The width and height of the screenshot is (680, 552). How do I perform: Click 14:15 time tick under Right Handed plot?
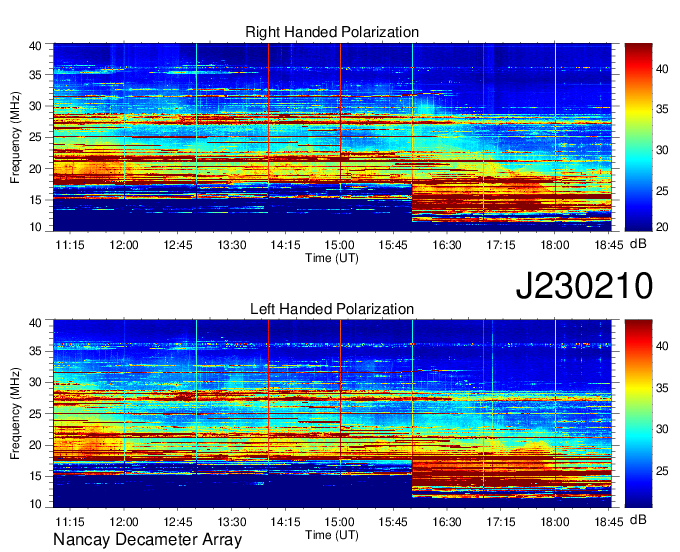coord(285,245)
